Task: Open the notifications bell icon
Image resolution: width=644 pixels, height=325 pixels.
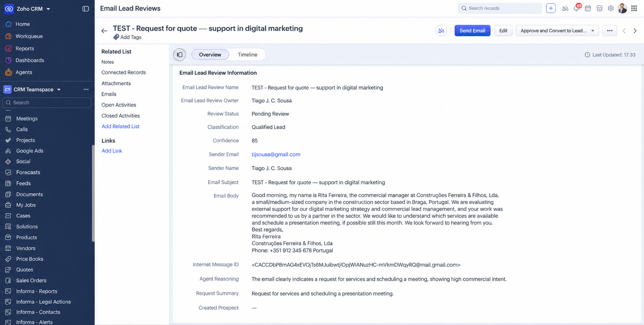Action: tap(577, 8)
